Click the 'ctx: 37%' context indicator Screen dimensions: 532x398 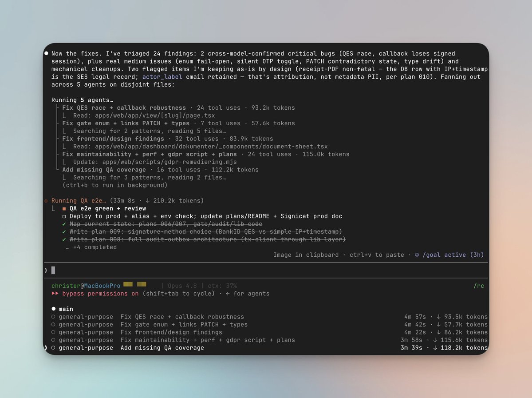(223, 286)
